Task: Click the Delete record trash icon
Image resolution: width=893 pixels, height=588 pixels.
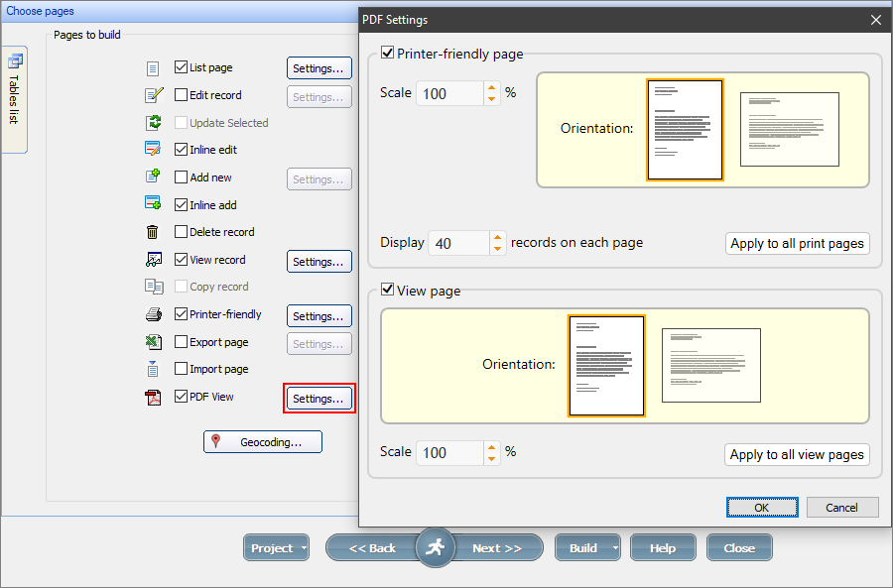Action: (x=153, y=231)
